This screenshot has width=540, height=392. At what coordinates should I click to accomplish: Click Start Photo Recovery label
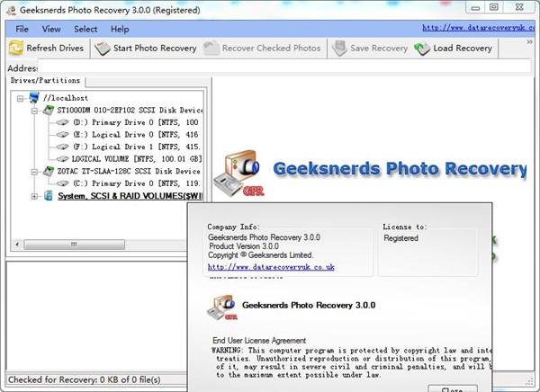[155, 48]
